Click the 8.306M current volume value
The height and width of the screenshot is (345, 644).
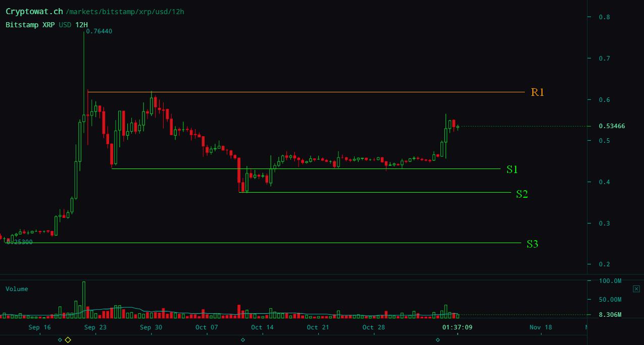(610, 315)
